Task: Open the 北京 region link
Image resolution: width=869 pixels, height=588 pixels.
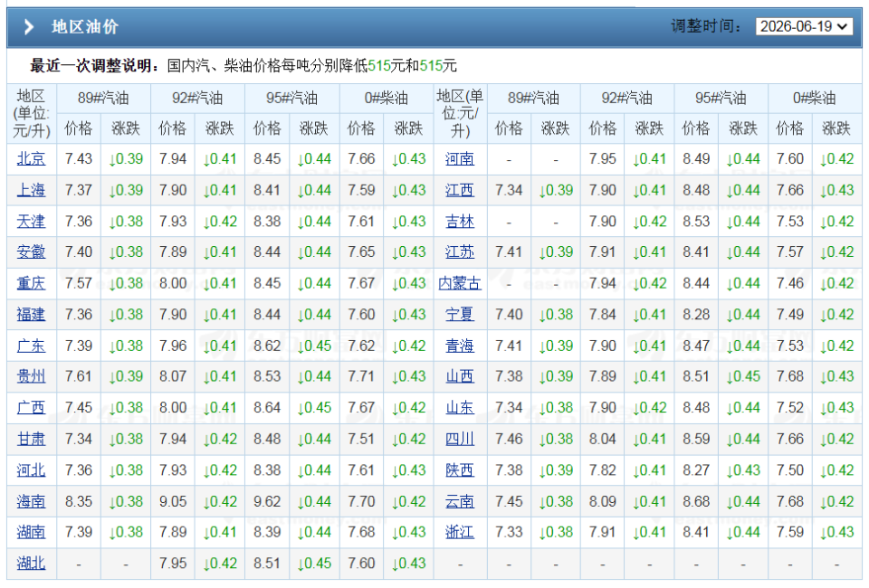Action: pos(31,159)
